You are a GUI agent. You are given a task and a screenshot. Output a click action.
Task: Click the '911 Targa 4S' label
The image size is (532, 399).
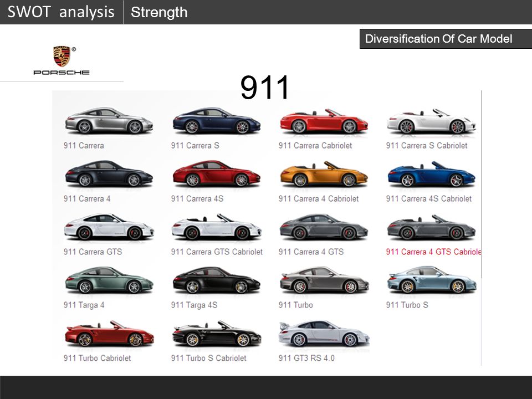194,305
